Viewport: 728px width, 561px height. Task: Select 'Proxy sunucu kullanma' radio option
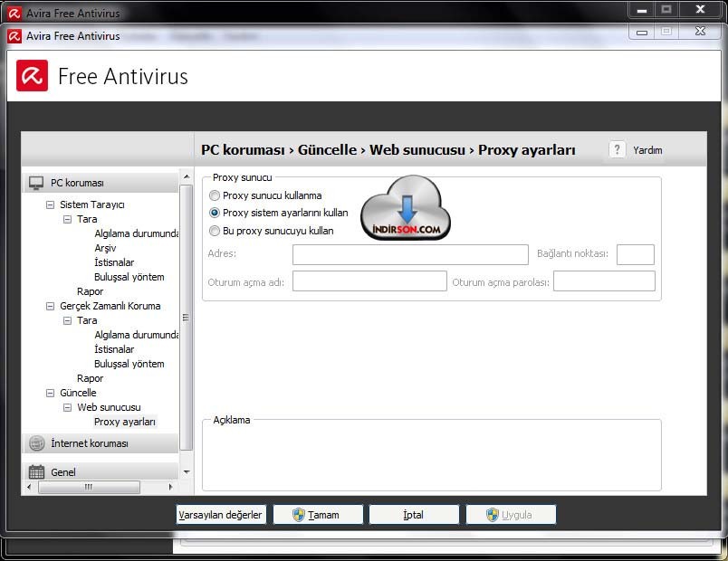(x=214, y=195)
